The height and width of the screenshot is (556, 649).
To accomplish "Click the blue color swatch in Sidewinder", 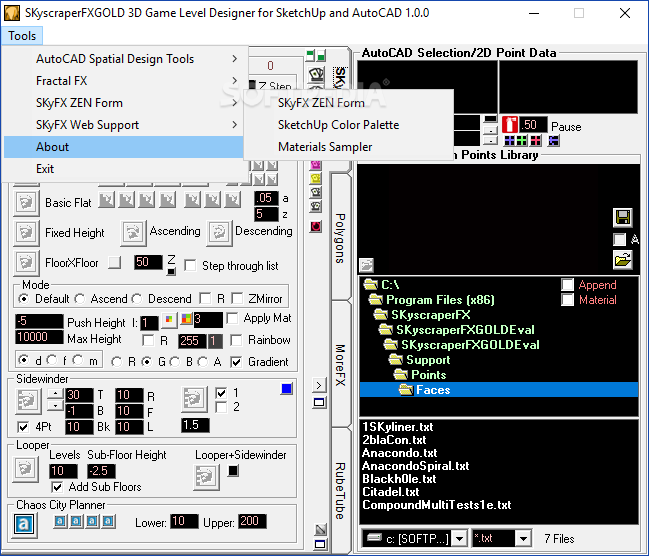I will [x=286, y=388].
